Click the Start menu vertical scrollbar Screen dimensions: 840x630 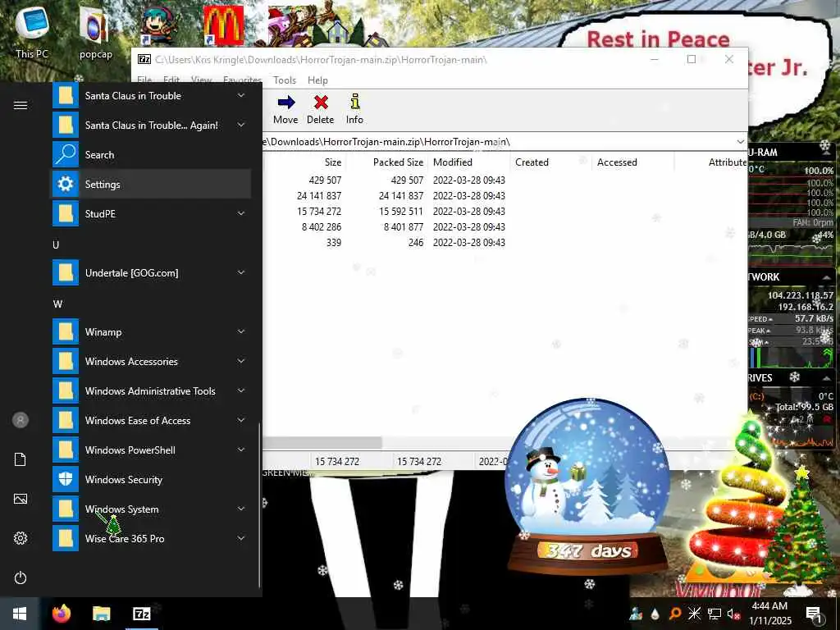click(260, 506)
